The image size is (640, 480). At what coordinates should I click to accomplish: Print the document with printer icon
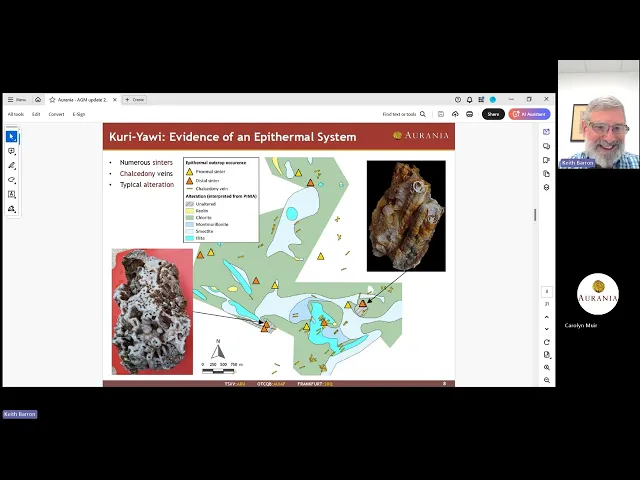tap(469, 114)
